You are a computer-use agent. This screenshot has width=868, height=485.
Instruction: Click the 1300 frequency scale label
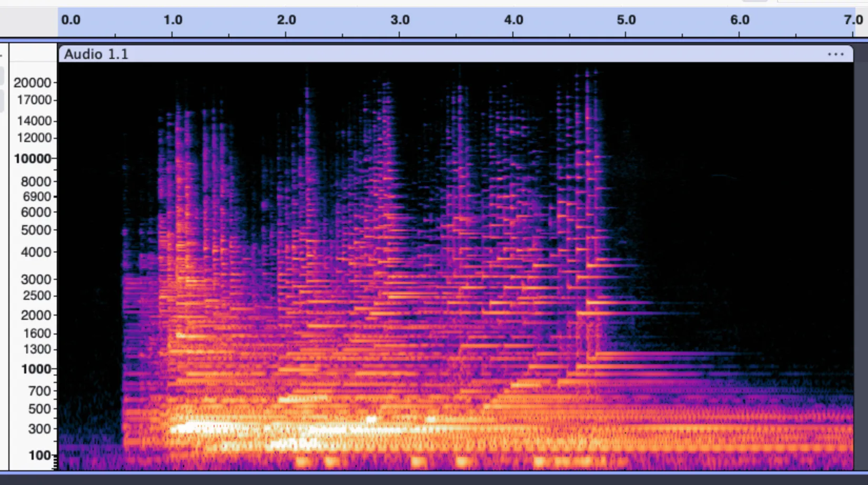[x=37, y=349]
